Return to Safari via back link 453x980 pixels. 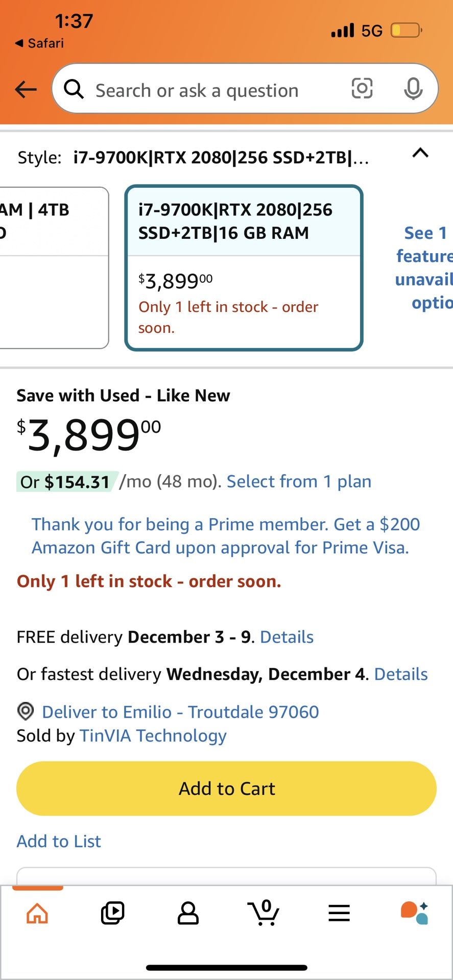pyautogui.click(x=39, y=43)
